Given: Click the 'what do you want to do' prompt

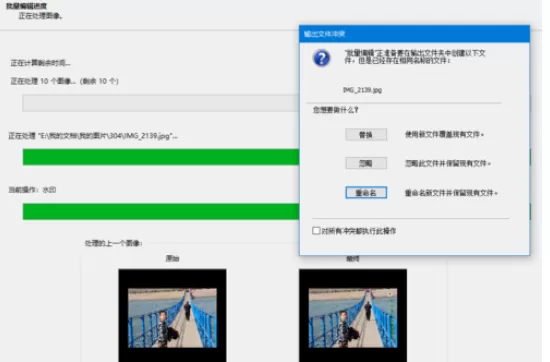Looking at the screenshot, I should click(x=336, y=110).
